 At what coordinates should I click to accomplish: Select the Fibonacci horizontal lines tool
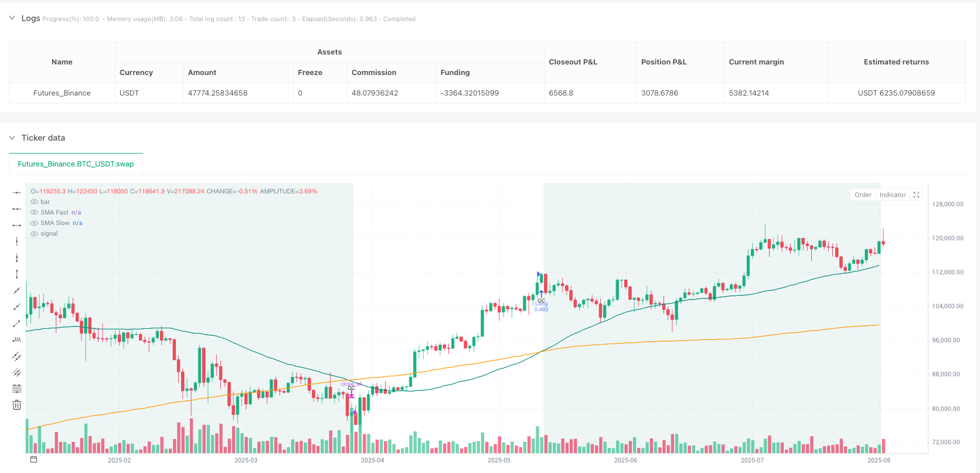[x=17, y=389]
